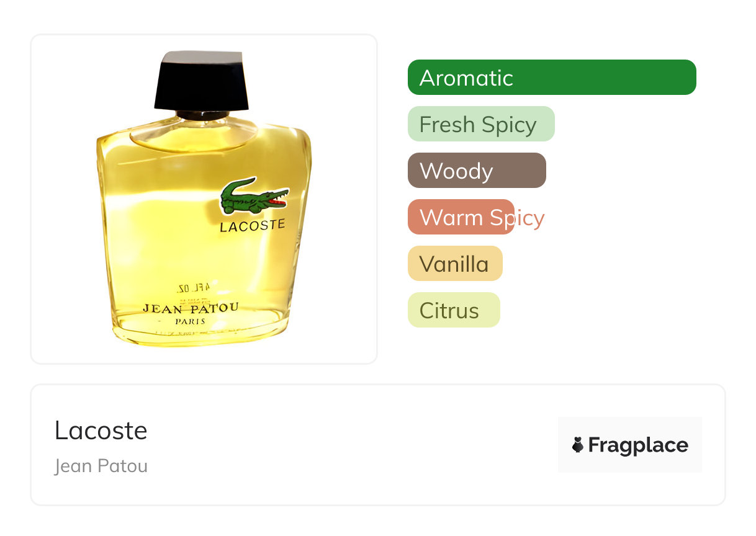Click the Fragplace perfume bottle logo icon
The width and height of the screenshot is (756, 536).
pos(578,445)
